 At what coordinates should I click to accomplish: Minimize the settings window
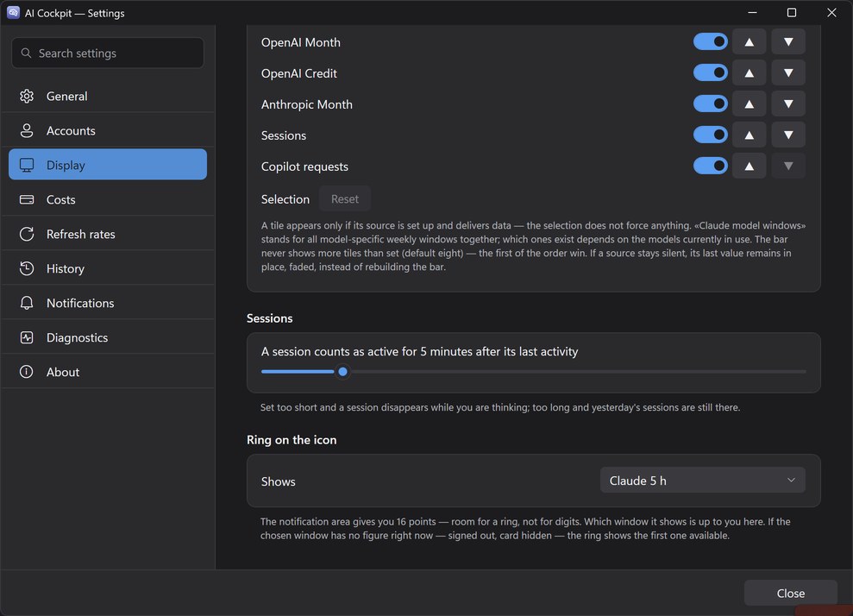point(752,13)
